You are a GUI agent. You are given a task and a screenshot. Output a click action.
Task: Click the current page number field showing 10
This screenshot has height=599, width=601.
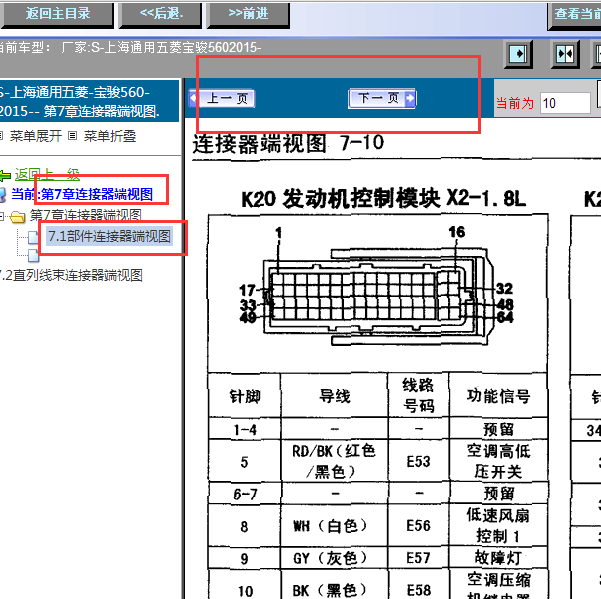(x=565, y=103)
